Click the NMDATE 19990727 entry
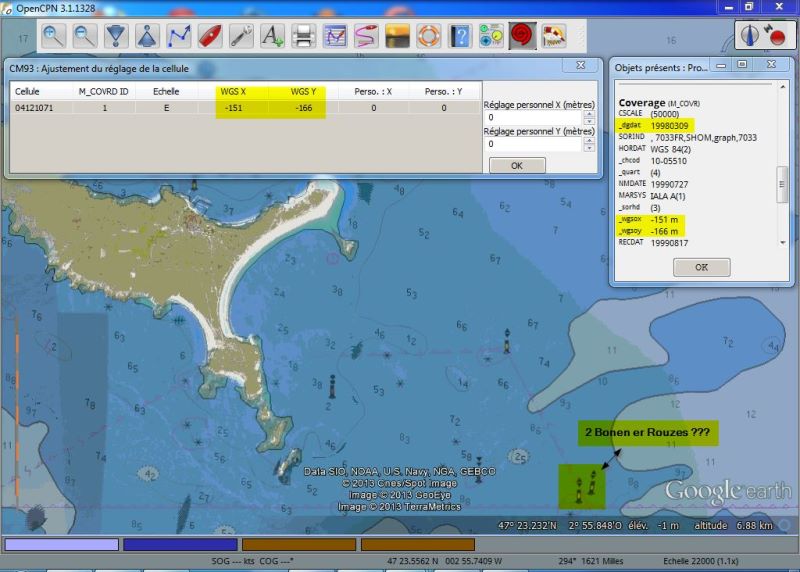 click(x=653, y=184)
